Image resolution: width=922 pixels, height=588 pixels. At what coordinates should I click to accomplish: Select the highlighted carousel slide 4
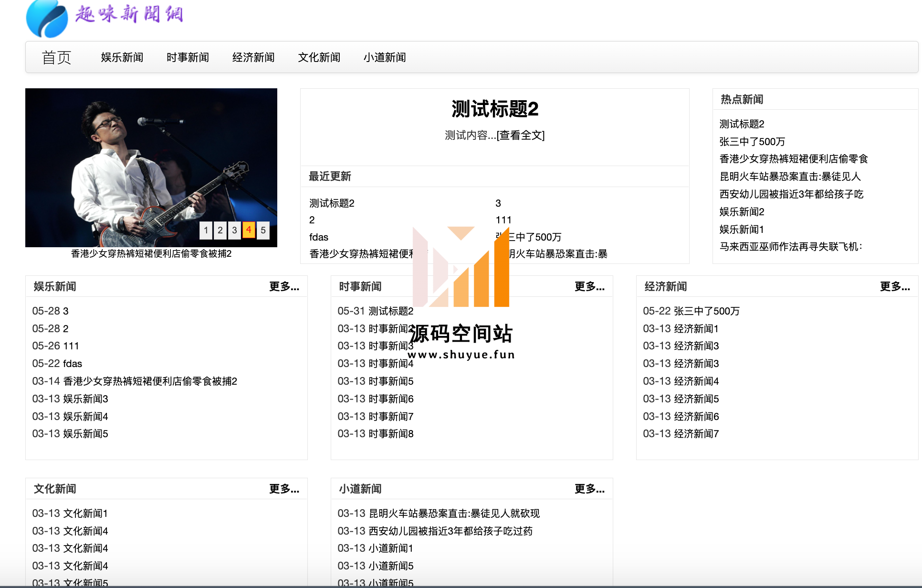249,230
